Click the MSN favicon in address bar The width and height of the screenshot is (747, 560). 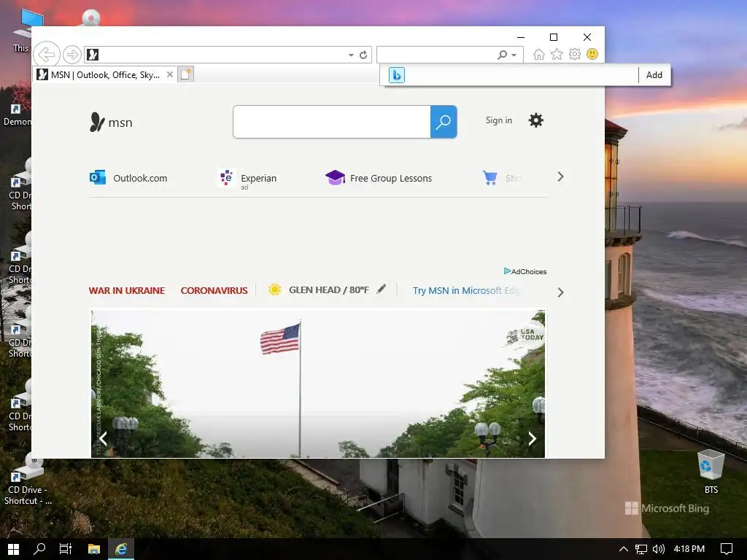(x=93, y=55)
